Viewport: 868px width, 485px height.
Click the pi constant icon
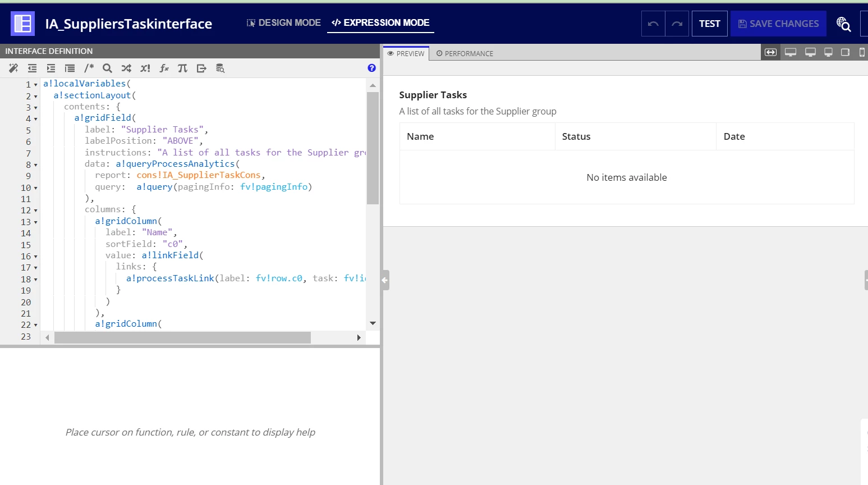click(x=182, y=68)
